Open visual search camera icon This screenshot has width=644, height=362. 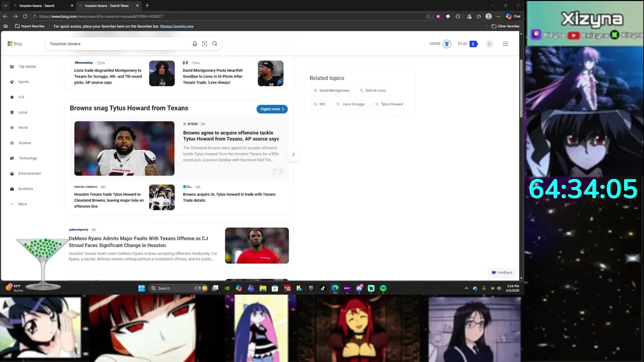[x=204, y=44]
